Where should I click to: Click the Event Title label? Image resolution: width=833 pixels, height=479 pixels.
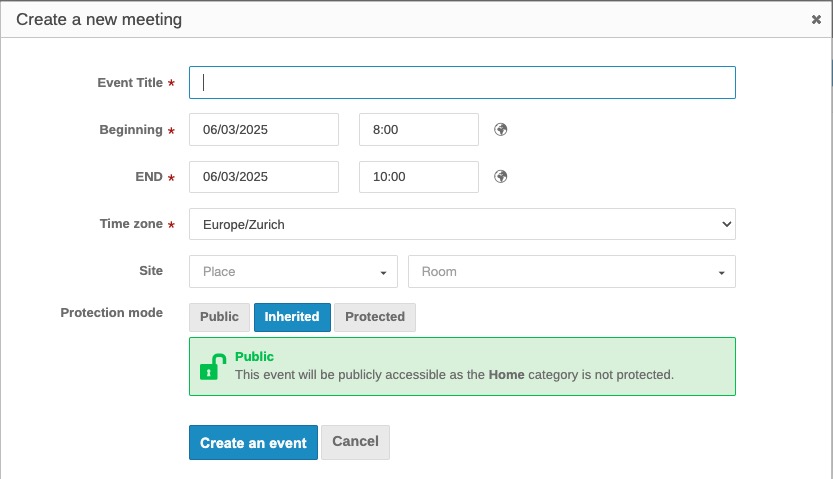coord(130,83)
